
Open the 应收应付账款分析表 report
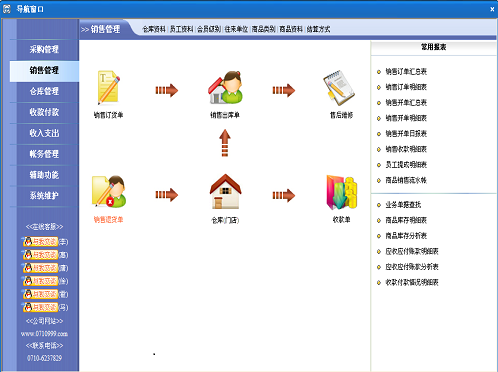click(412, 267)
